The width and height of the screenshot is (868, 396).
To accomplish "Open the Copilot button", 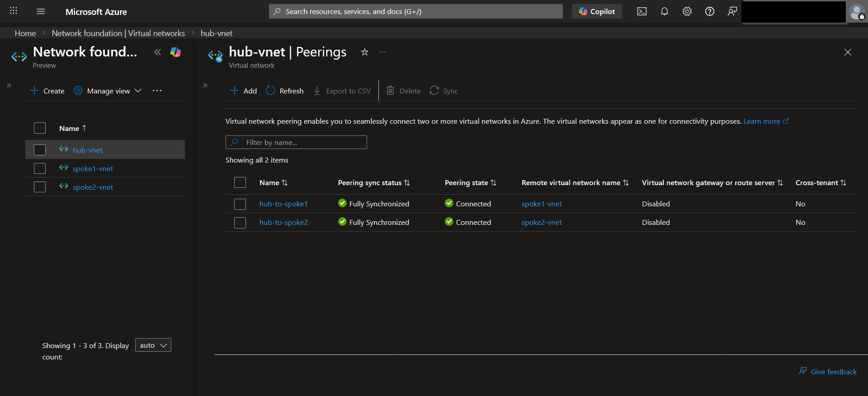I will (x=597, y=12).
